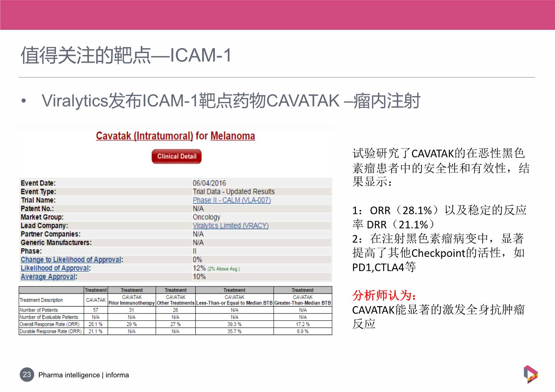Viewport: 555px width, 392px height.
Task: Click the 26 patients cell
Action: (175, 310)
